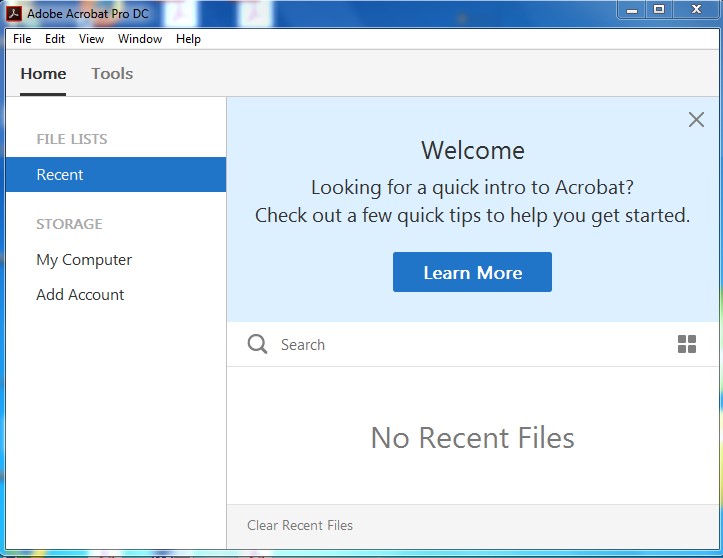Open the Help menu
Image resolution: width=723 pixels, height=558 pixels.
pyautogui.click(x=188, y=39)
